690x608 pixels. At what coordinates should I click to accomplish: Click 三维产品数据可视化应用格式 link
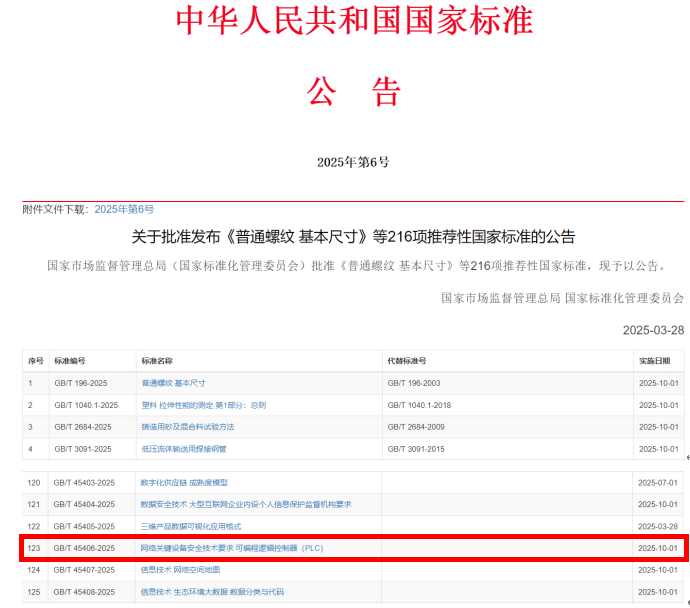(190, 526)
